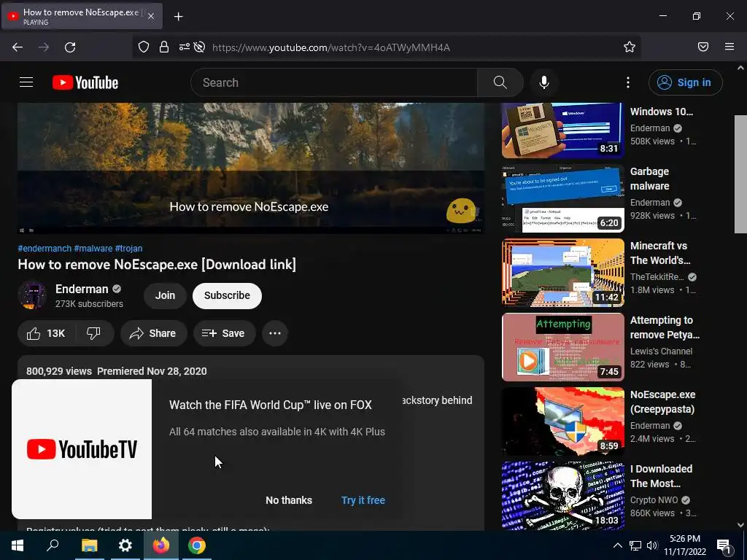This screenshot has width=747, height=560.
Task: Open the YouTube settings three-dot menu
Action: click(627, 82)
